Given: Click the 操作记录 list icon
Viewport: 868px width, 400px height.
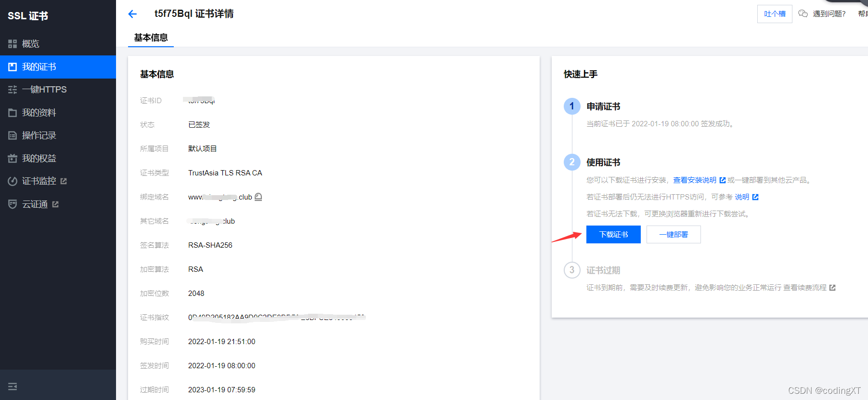Looking at the screenshot, I should [x=13, y=135].
